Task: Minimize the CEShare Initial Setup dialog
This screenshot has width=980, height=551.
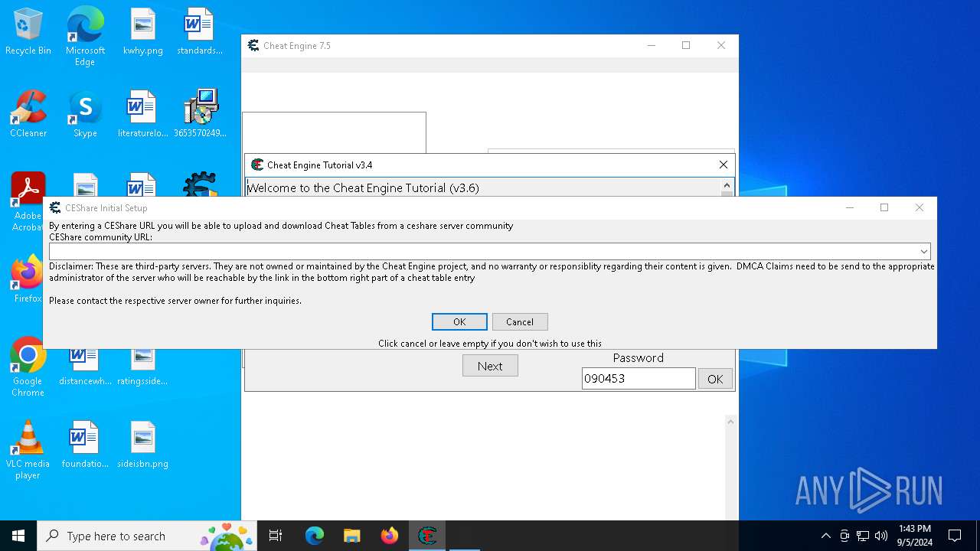Action: point(850,207)
